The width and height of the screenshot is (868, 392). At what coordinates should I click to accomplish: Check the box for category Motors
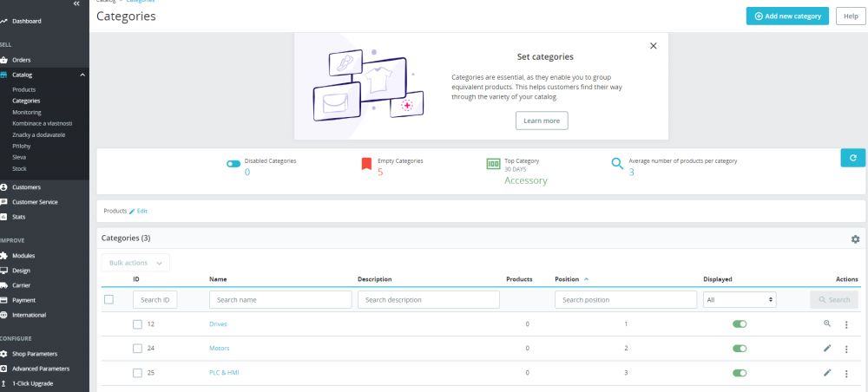tap(137, 349)
